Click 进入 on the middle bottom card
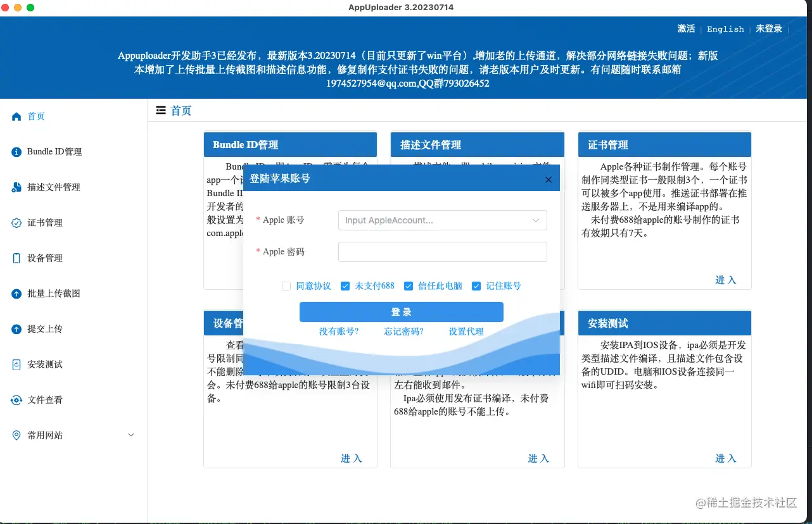The width and height of the screenshot is (812, 524). pyautogui.click(x=538, y=459)
